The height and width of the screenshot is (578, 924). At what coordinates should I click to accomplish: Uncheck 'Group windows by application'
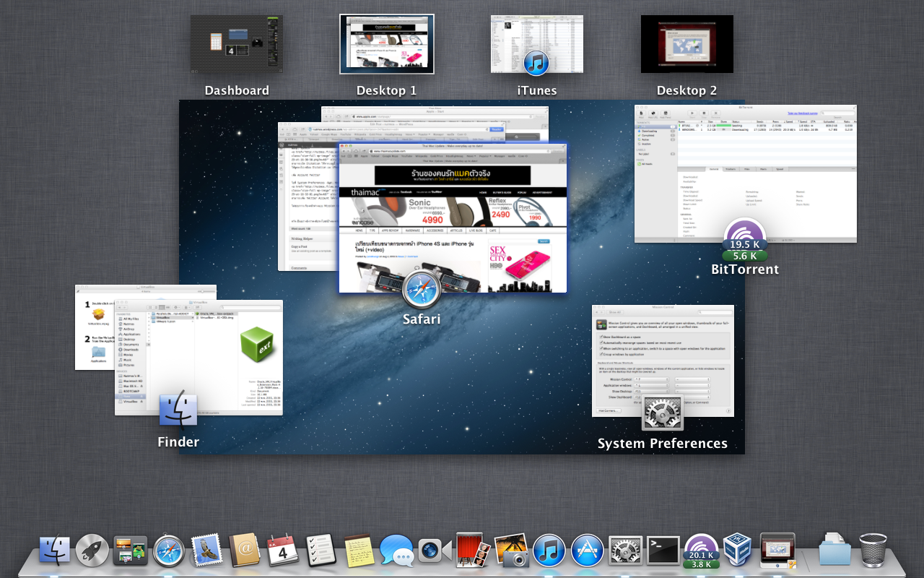pos(601,355)
